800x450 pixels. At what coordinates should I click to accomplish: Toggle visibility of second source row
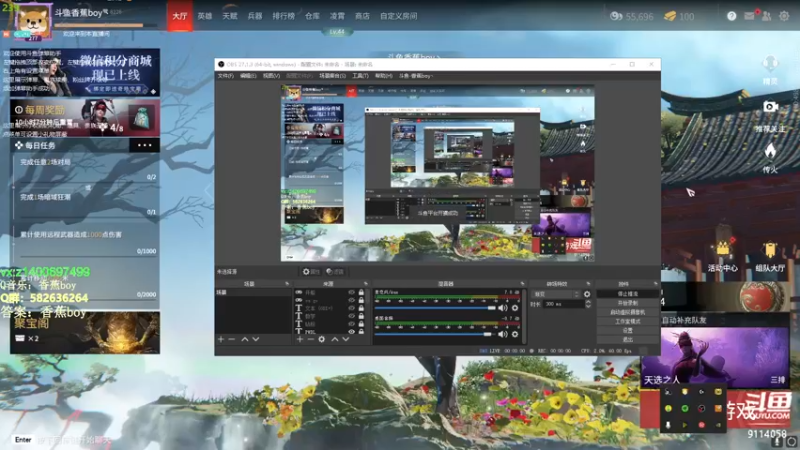352,300
